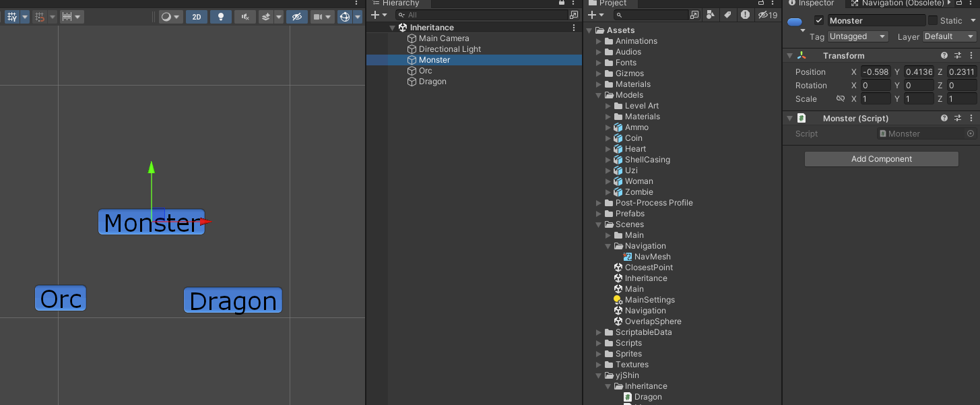
Task: Toggle 2D scene view mode
Action: [x=197, y=17]
